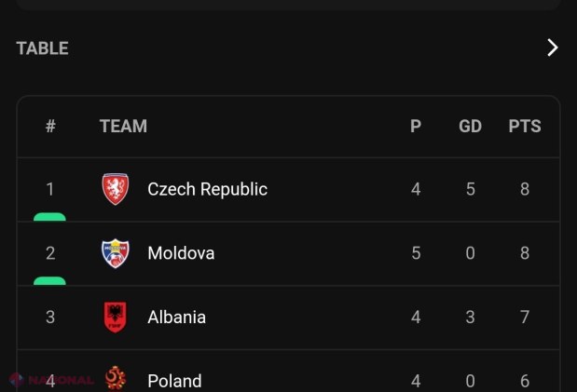The height and width of the screenshot is (392, 577).
Task: Select the Czech Republic team name
Action: click(x=207, y=189)
